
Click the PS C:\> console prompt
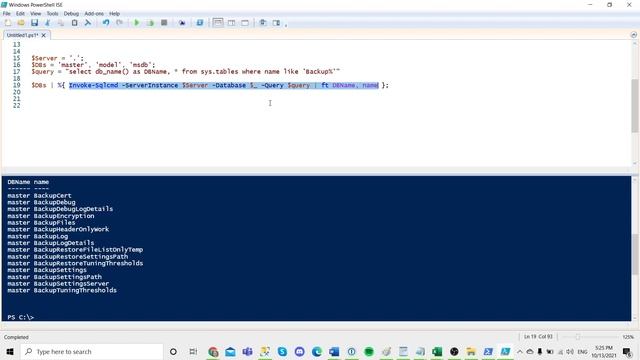point(20,317)
